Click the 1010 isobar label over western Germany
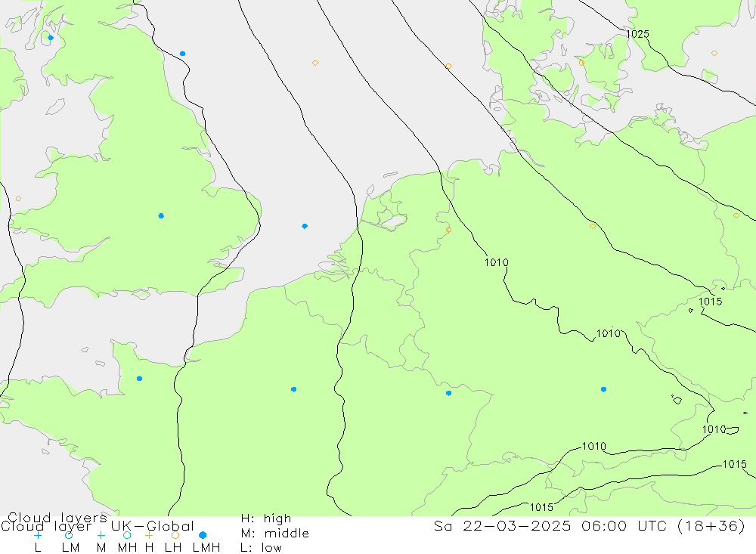Viewport: 756px width, 554px height. click(496, 262)
